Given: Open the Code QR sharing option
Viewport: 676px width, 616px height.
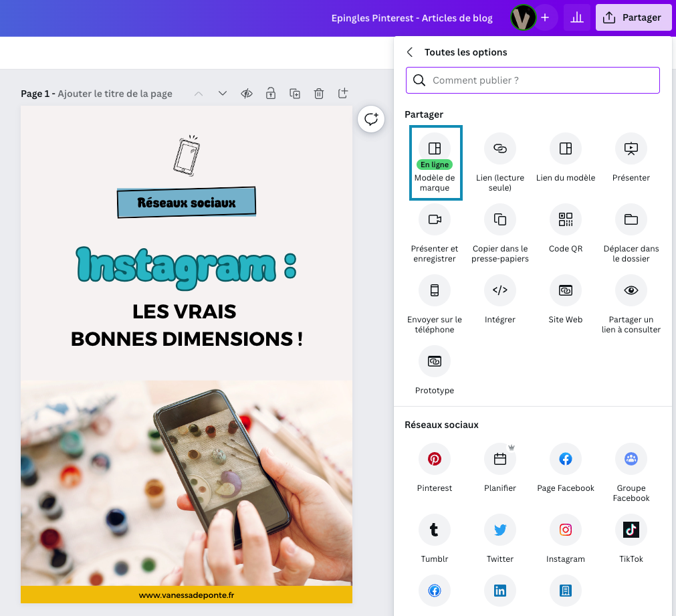Looking at the screenshot, I should tap(565, 219).
